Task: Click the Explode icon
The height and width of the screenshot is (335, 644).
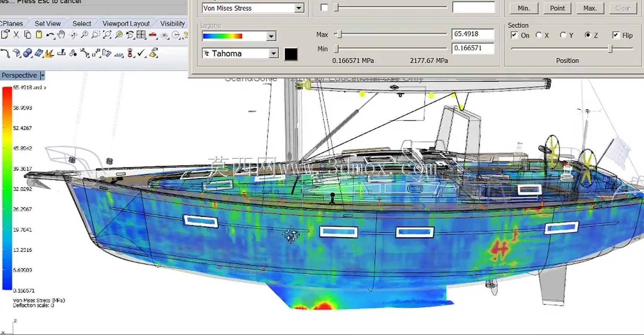Action: [x=49, y=53]
